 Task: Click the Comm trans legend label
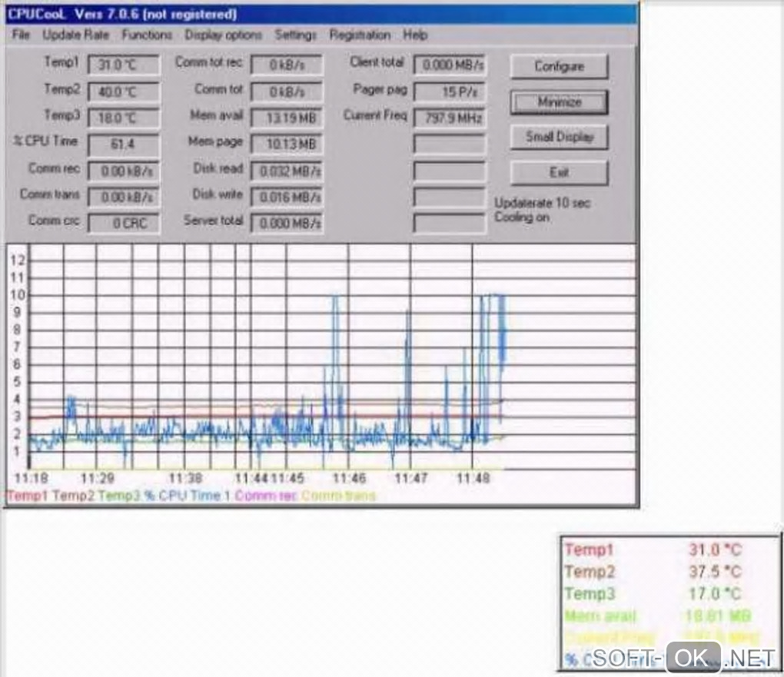click(x=338, y=496)
